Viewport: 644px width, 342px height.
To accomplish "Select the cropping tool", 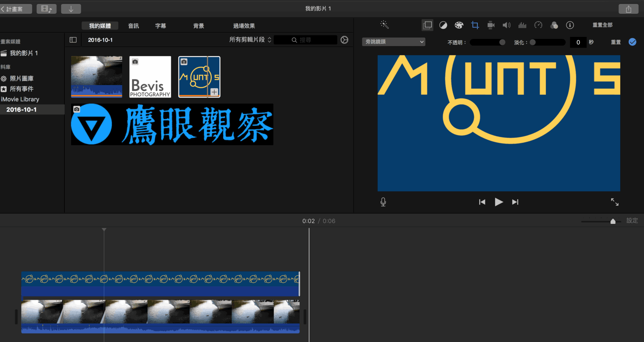I will pyautogui.click(x=475, y=25).
